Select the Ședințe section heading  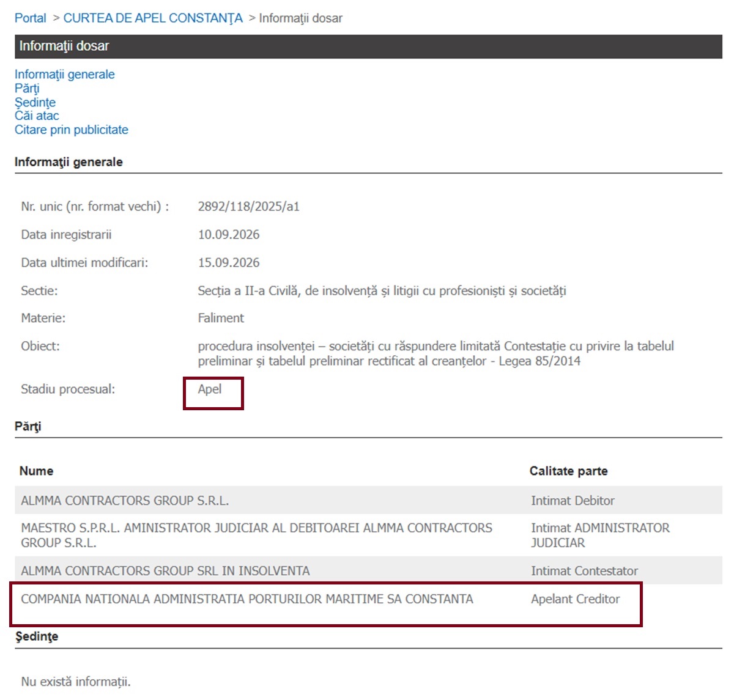click(x=37, y=636)
